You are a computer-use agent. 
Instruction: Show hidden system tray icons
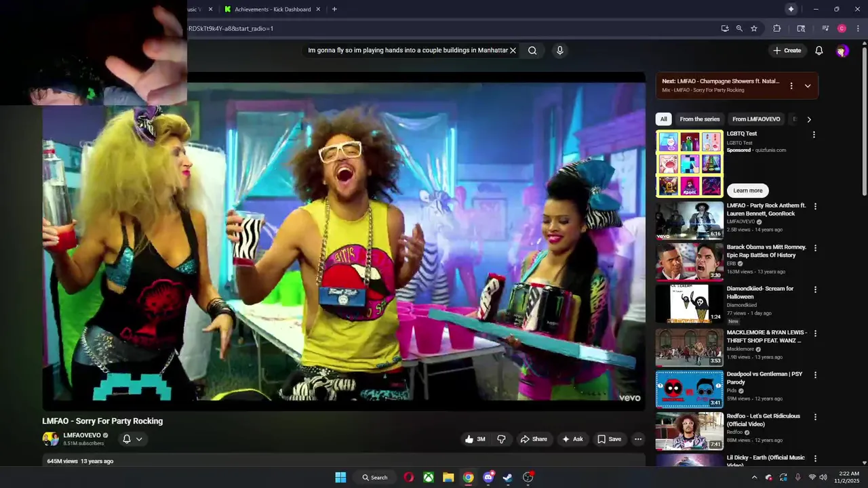click(754, 477)
